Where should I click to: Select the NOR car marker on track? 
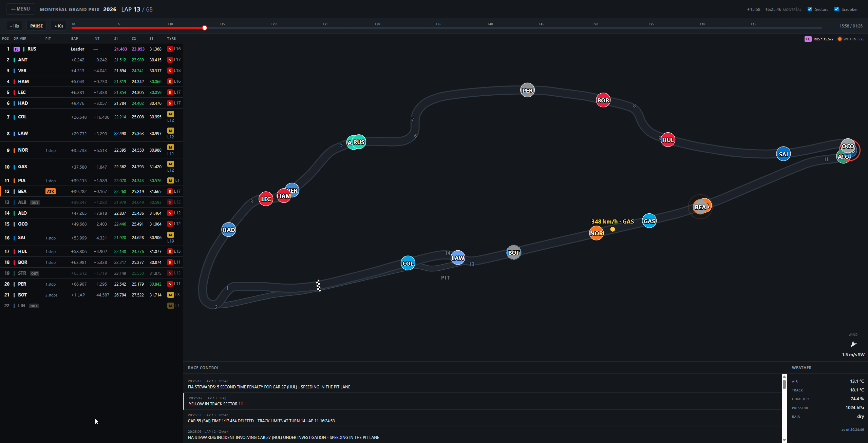pyautogui.click(x=596, y=233)
